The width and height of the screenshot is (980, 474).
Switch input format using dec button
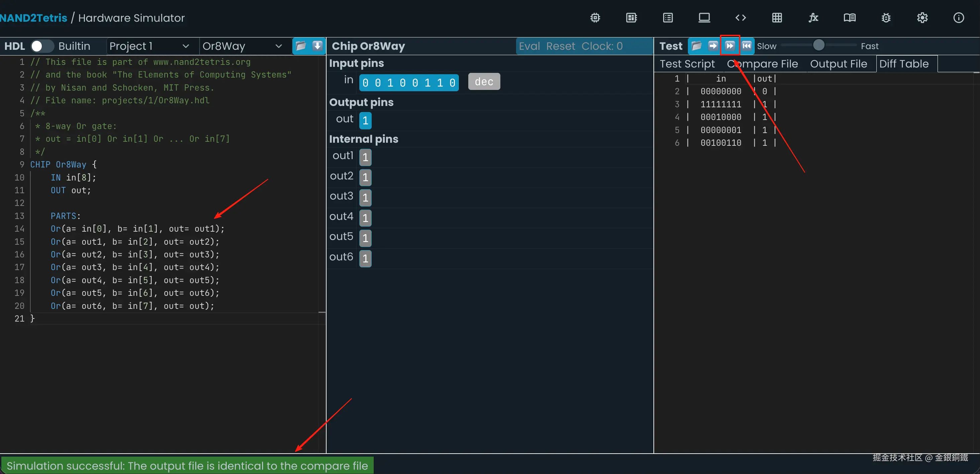(x=484, y=82)
